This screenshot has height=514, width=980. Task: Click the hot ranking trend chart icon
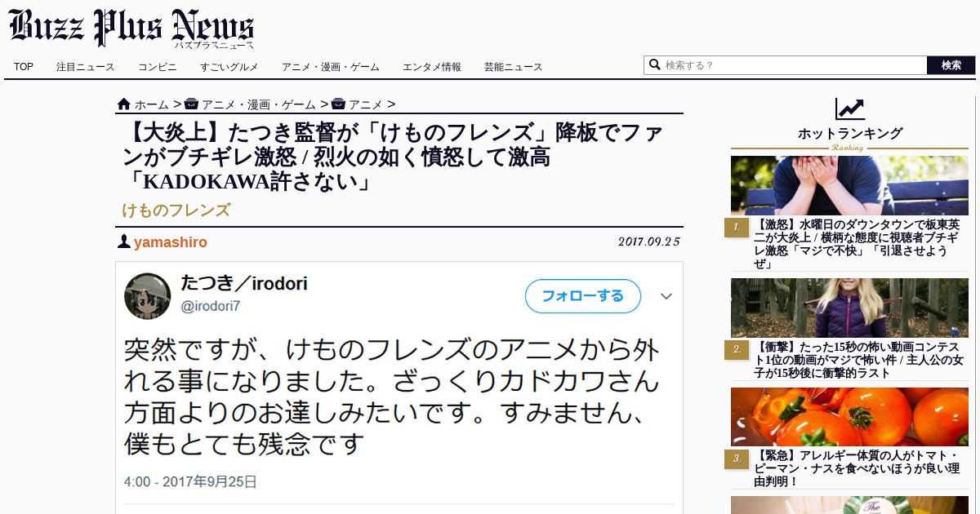click(849, 109)
